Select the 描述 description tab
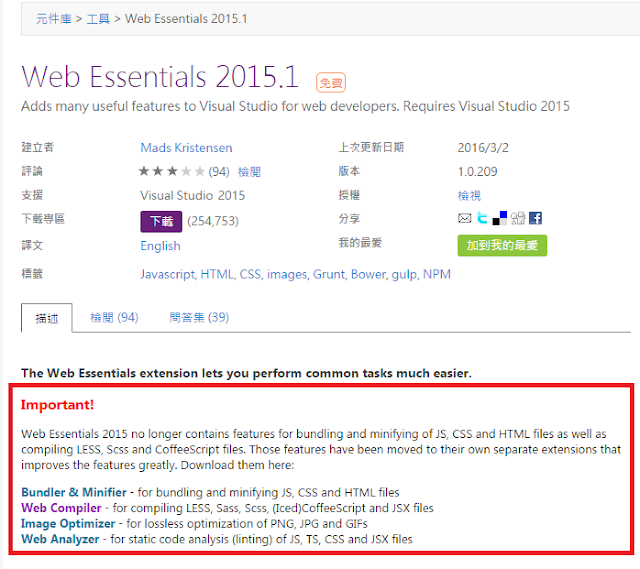This screenshot has height=569, width=640. click(47, 318)
